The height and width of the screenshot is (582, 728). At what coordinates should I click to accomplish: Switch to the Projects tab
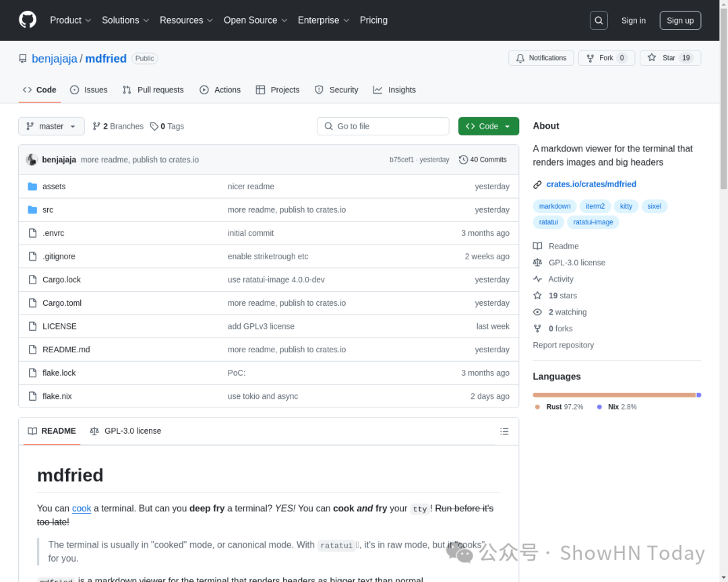point(278,90)
